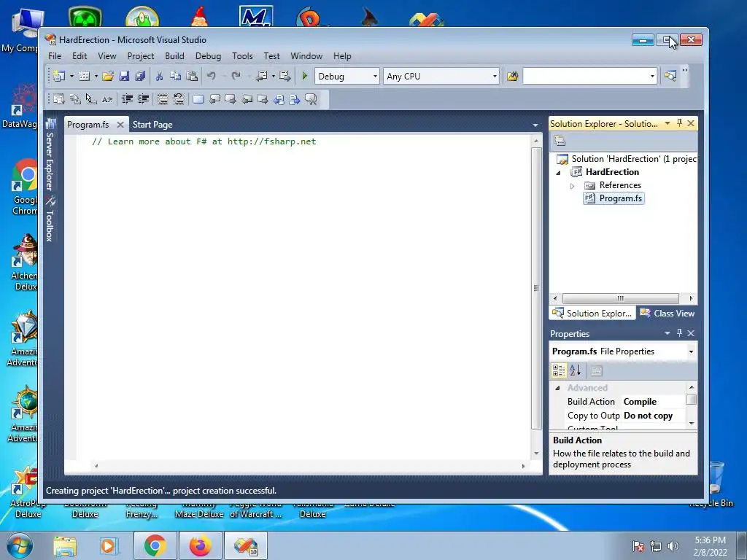Image resolution: width=747 pixels, height=560 pixels.
Task: Select the Solution Explorer bottom tab
Action: coord(592,314)
